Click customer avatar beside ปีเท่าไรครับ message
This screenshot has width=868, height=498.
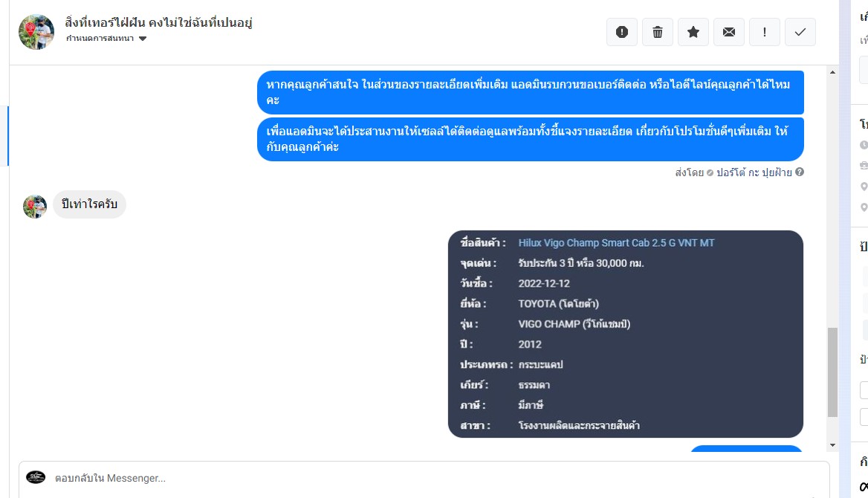click(x=35, y=207)
